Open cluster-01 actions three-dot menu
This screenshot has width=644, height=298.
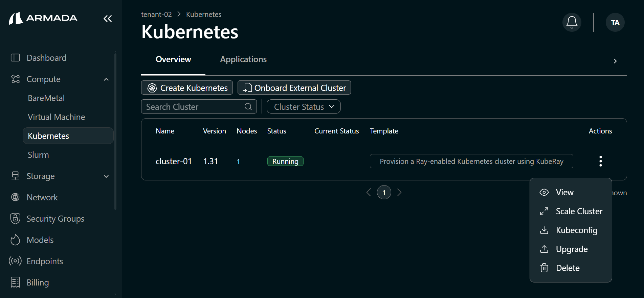click(601, 161)
